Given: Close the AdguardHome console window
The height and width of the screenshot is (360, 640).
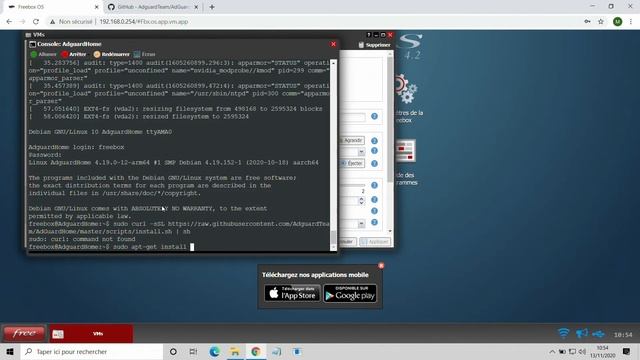Looking at the screenshot, I should tap(333, 44).
